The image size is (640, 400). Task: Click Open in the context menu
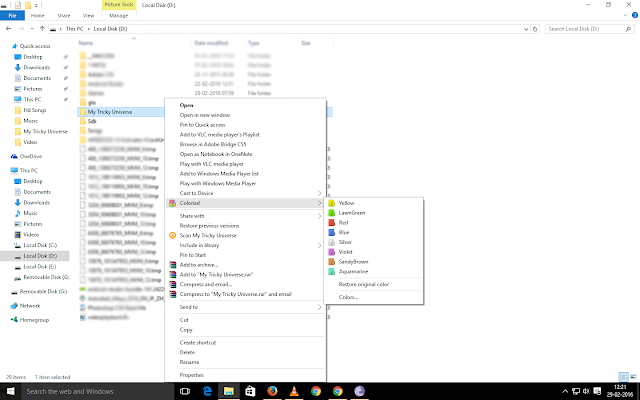[245, 105]
